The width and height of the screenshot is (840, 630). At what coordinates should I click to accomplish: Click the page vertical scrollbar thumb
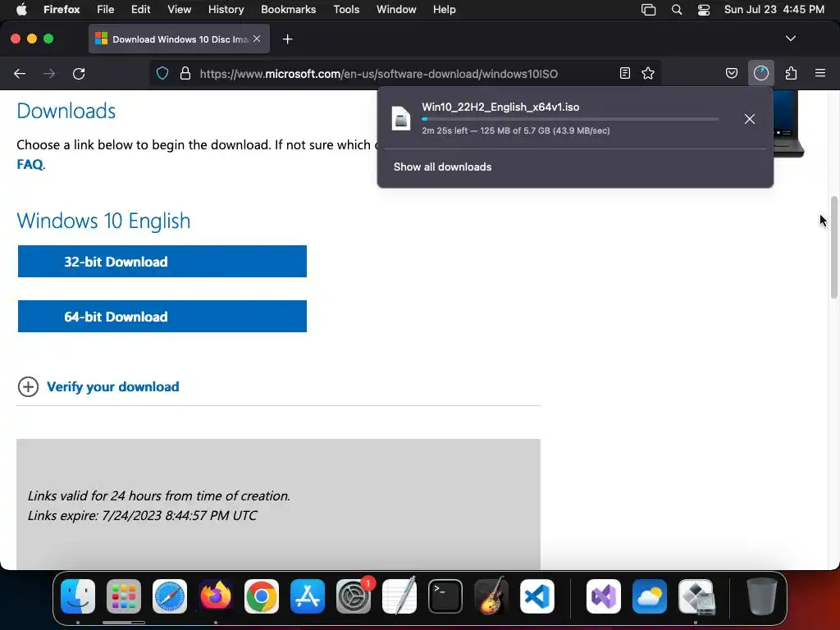click(x=833, y=247)
